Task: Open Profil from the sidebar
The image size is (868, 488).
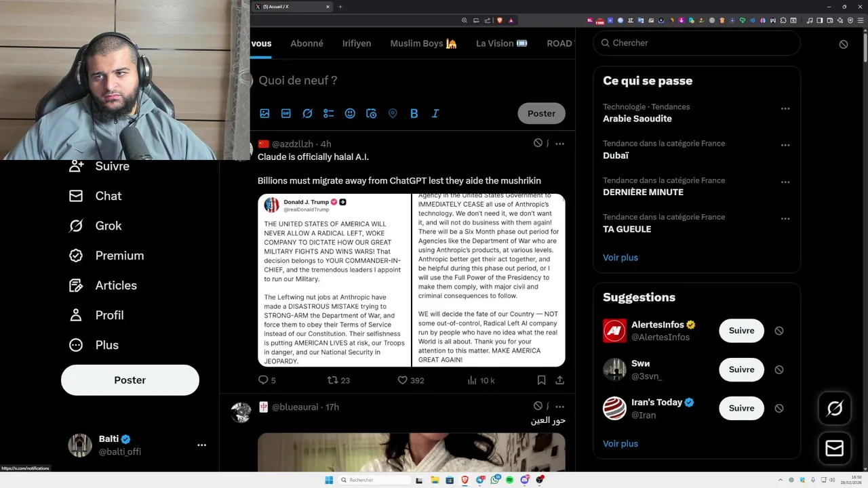Action: coord(96,315)
